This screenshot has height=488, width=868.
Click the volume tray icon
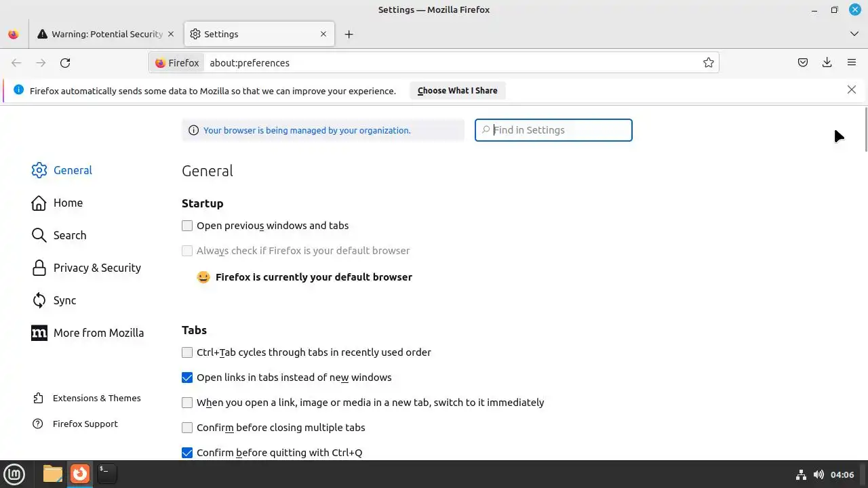(x=818, y=474)
